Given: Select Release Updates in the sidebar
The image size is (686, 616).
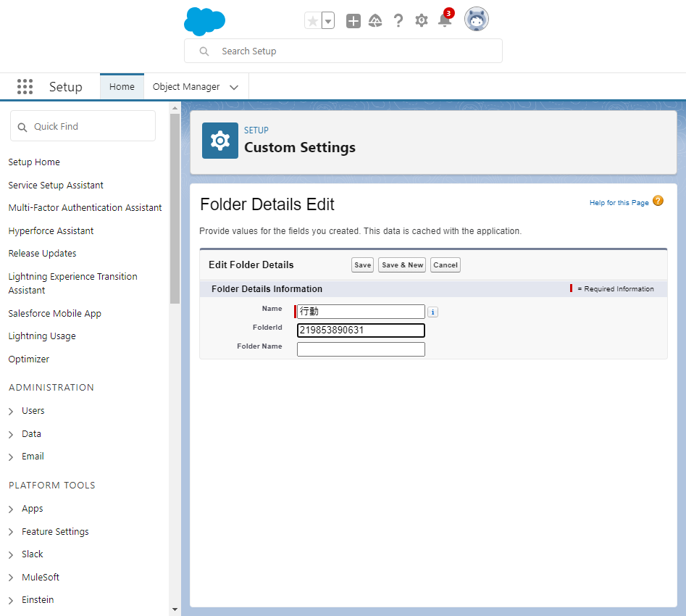Looking at the screenshot, I should point(42,254).
